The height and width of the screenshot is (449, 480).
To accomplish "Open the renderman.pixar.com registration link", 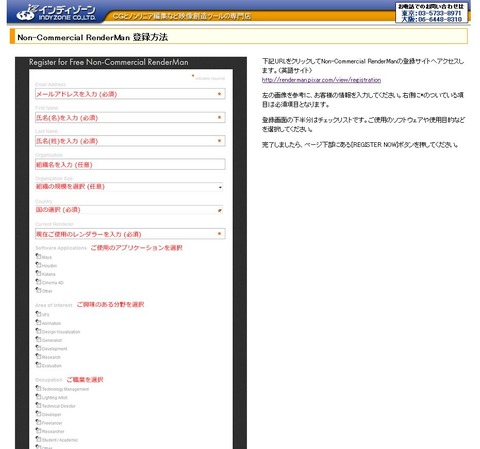I will (x=321, y=80).
